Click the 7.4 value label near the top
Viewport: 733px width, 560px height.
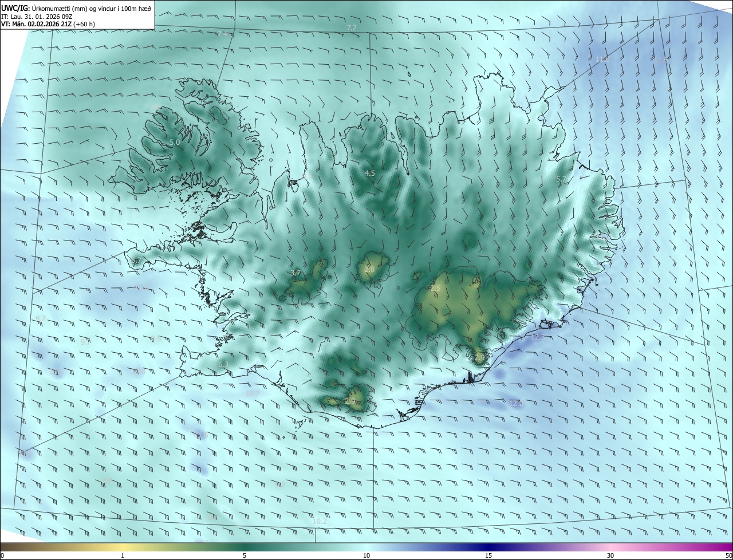click(222, 34)
